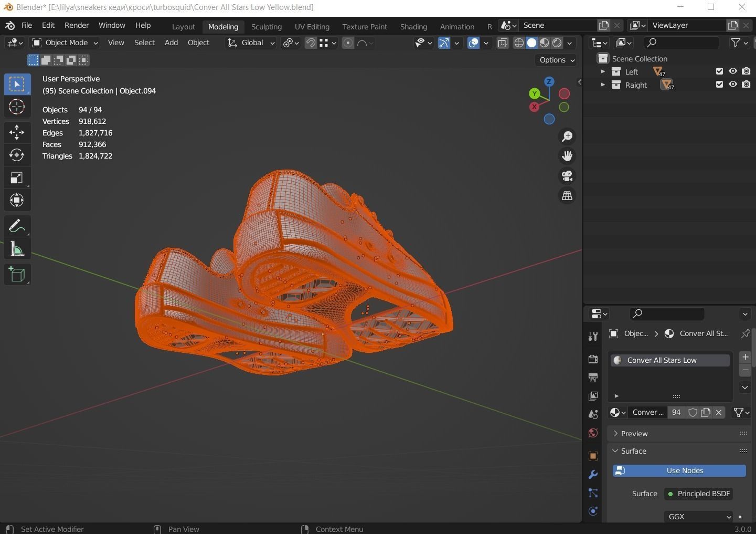
Task: Open the Modifiers wrench tab
Action: [x=593, y=474]
